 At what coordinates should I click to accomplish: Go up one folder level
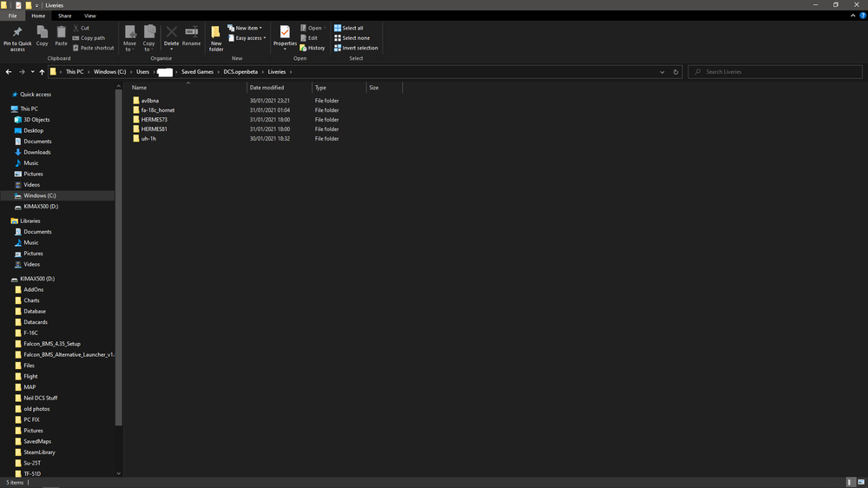[x=42, y=71]
